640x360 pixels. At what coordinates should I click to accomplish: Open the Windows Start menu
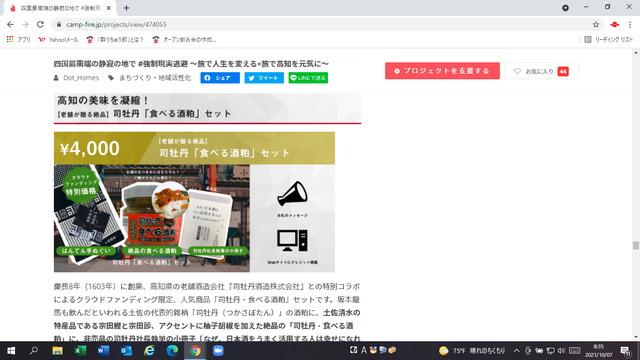pyautogui.click(x=11, y=351)
